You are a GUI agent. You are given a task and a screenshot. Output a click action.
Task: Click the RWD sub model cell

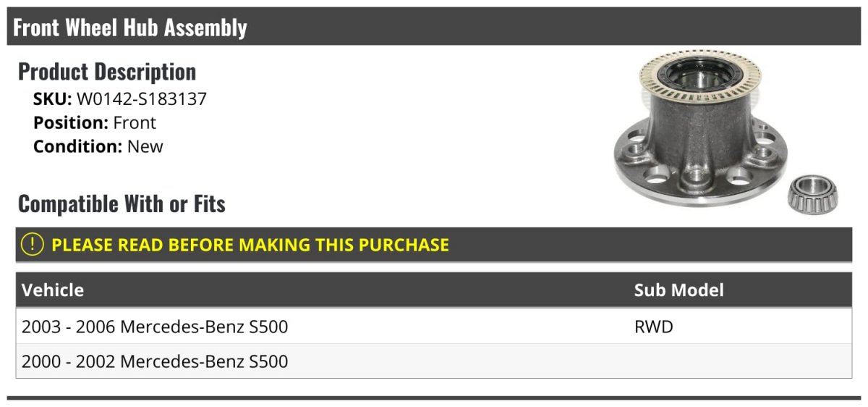[654, 327]
